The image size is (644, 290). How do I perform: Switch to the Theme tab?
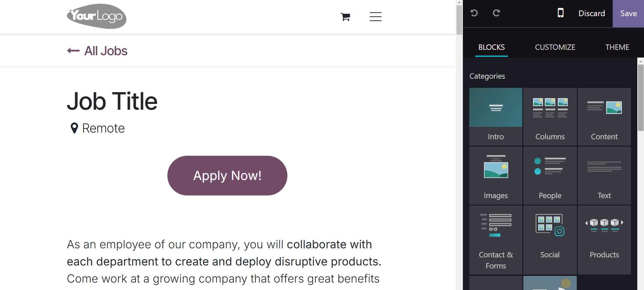tap(617, 47)
